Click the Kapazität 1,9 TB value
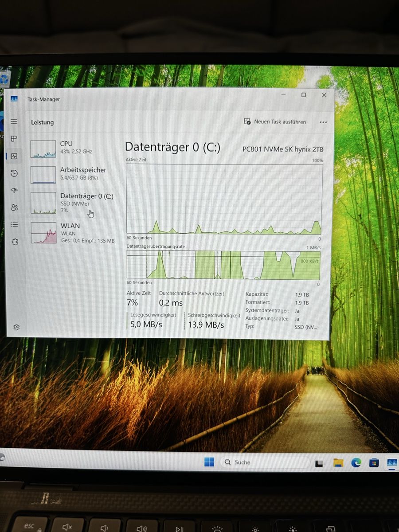 tap(302, 294)
